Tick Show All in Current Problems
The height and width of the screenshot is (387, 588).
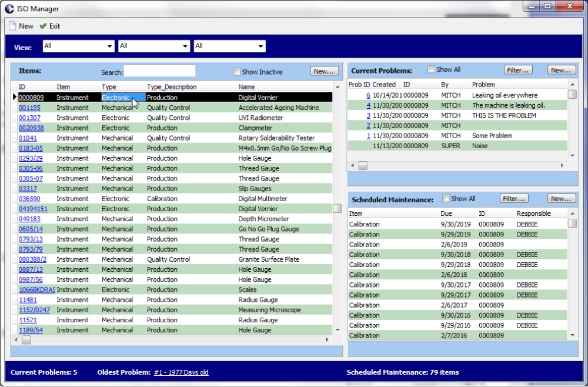pyautogui.click(x=431, y=69)
